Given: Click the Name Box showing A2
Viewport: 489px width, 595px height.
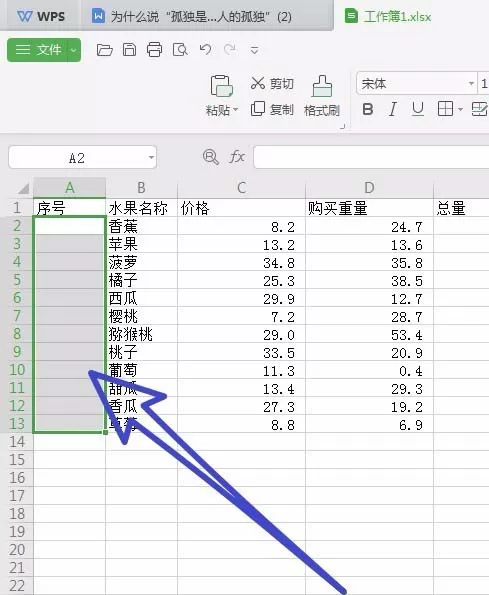Looking at the screenshot, I should pyautogui.click(x=77, y=157).
